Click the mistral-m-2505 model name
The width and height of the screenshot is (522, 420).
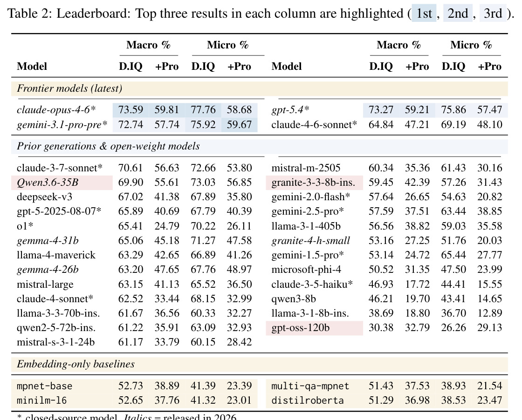click(306, 168)
